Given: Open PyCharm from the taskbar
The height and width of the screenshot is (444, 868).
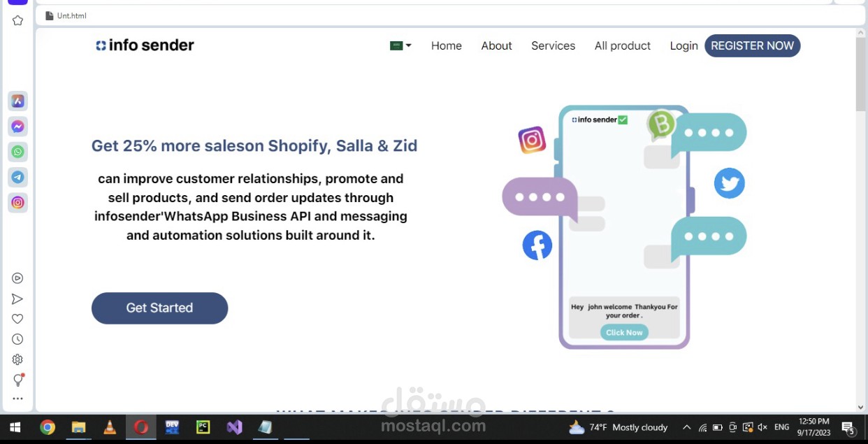Looking at the screenshot, I should (x=203, y=427).
